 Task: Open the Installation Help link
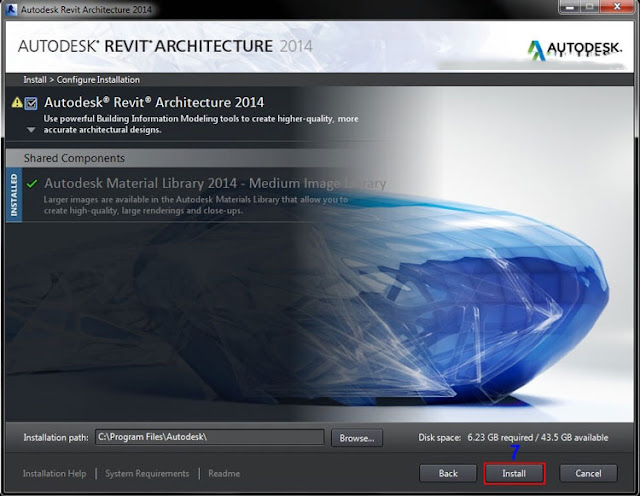click(x=55, y=474)
